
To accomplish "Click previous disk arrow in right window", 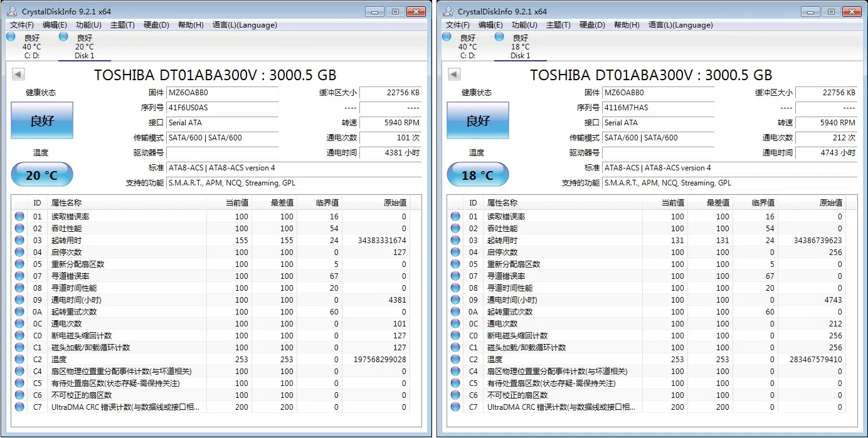I will (454, 75).
